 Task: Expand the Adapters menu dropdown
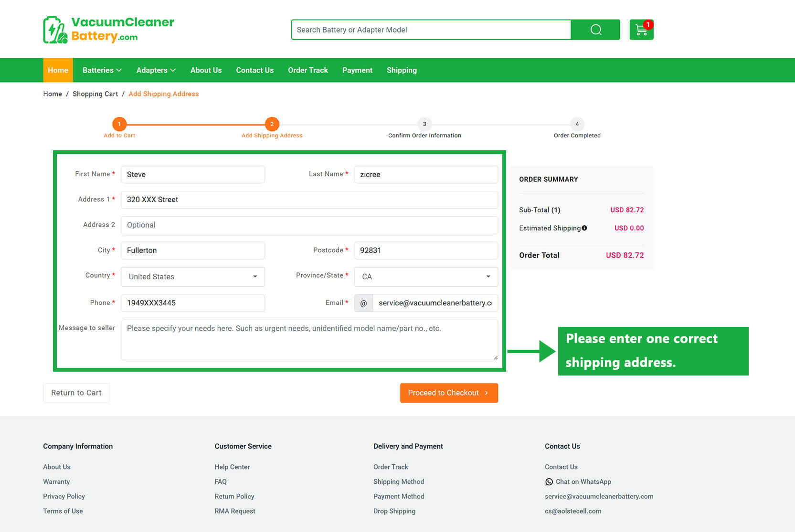tap(156, 70)
